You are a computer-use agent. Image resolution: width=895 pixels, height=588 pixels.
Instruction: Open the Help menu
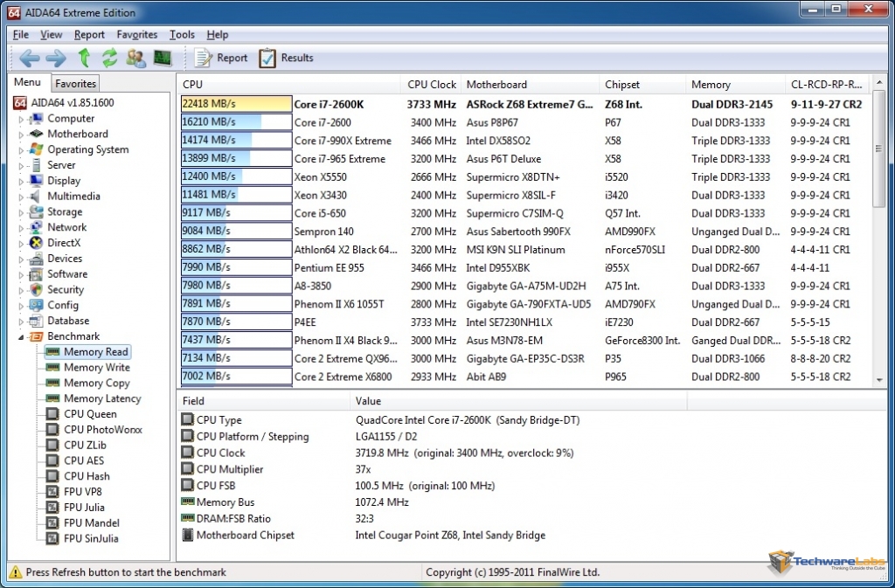coord(218,35)
